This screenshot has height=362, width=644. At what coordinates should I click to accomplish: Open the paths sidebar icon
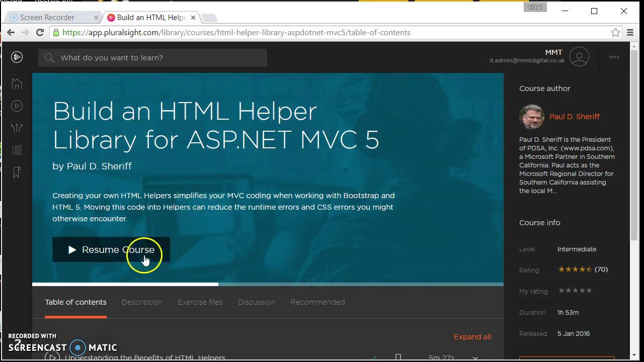click(17, 128)
